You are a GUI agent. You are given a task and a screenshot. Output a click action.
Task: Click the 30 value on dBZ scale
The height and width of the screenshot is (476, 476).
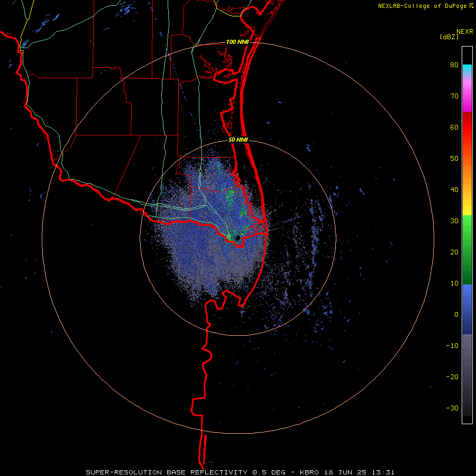pos(454,221)
